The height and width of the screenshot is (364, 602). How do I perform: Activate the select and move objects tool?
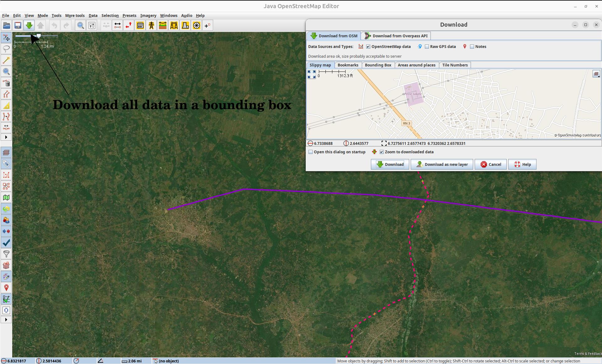click(x=6, y=38)
